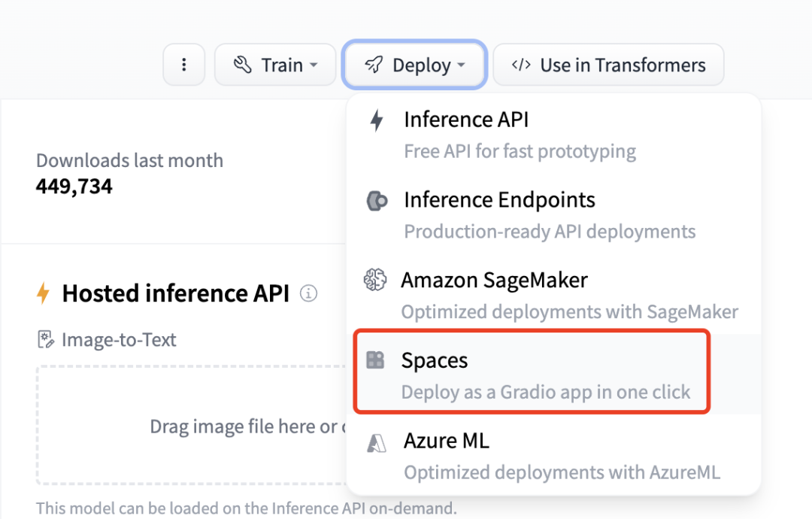Select the Inference Endpoints icon
The height and width of the screenshot is (519, 812).
pos(377,199)
